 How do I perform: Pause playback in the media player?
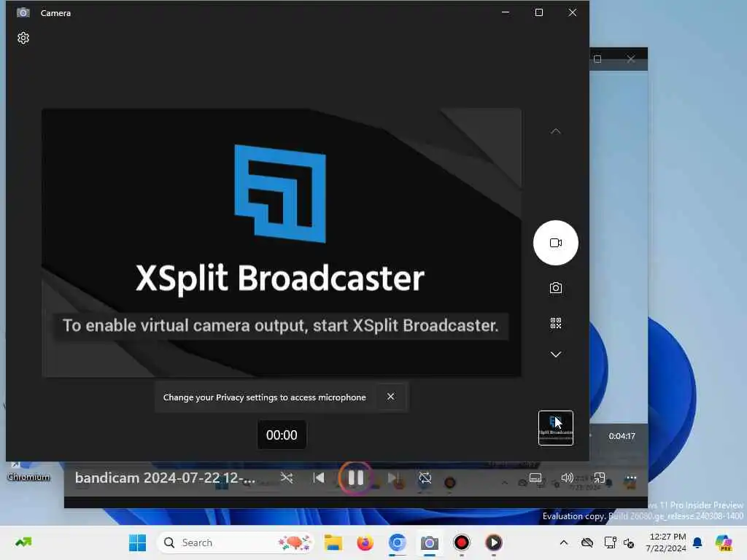tap(356, 478)
